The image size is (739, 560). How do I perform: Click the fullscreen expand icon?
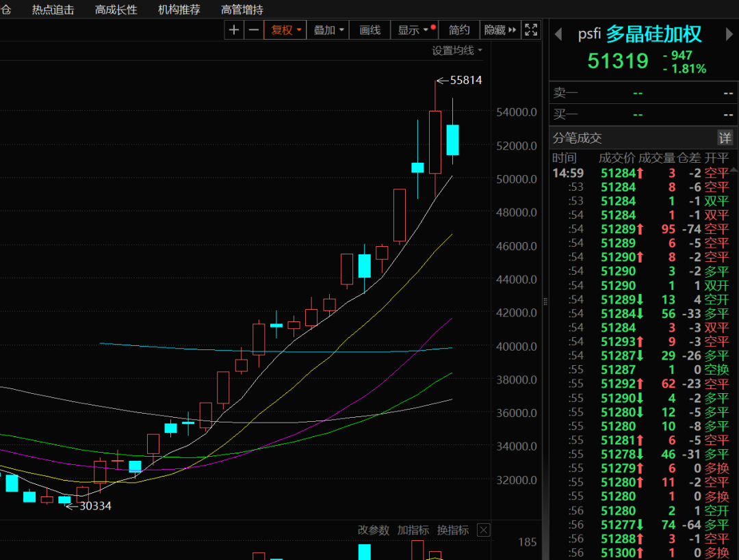coord(531,30)
